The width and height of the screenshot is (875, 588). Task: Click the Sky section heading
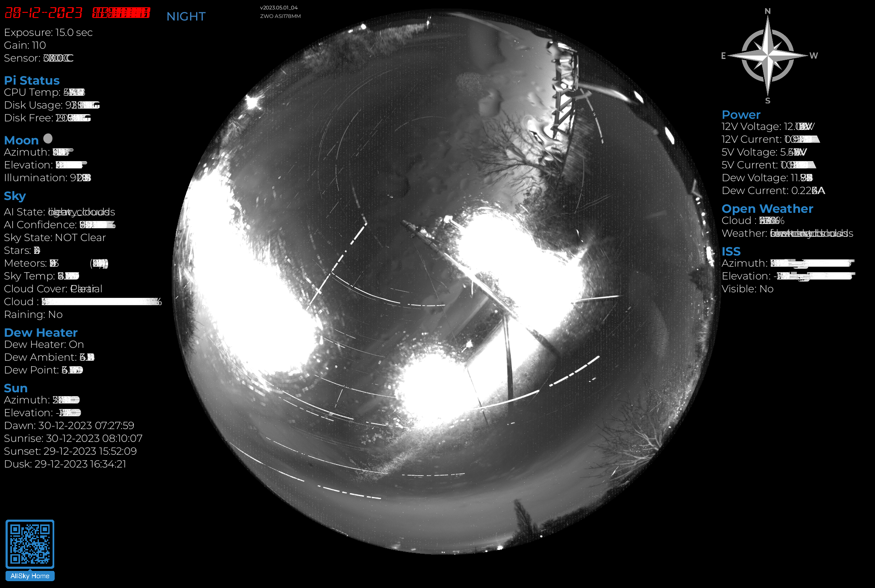15,196
